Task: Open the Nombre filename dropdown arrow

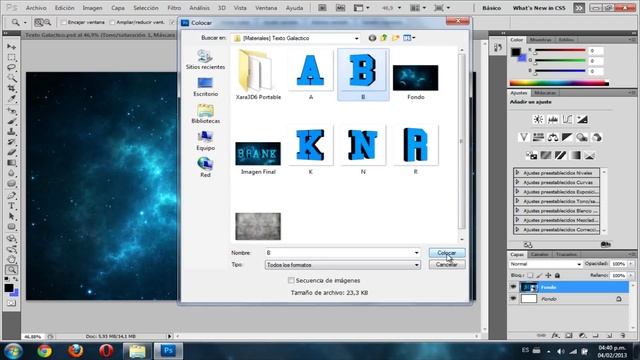Action: pyautogui.click(x=416, y=253)
